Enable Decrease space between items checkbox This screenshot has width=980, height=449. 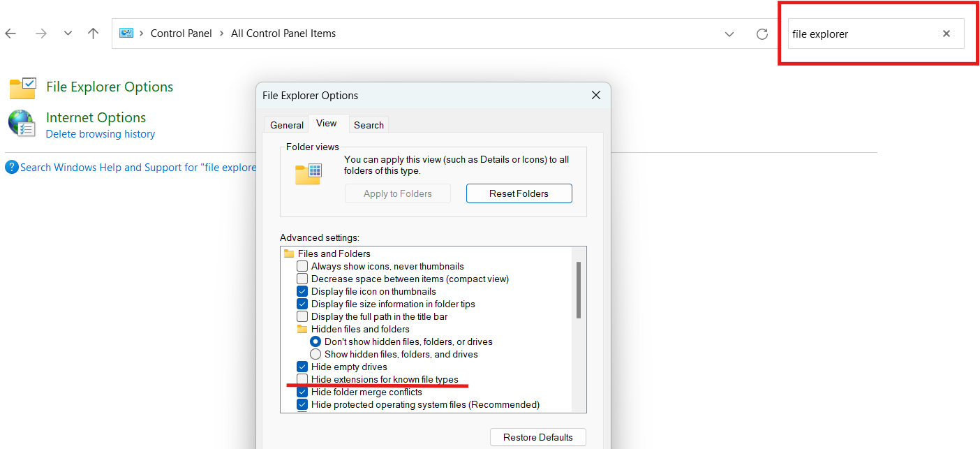point(302,279)
